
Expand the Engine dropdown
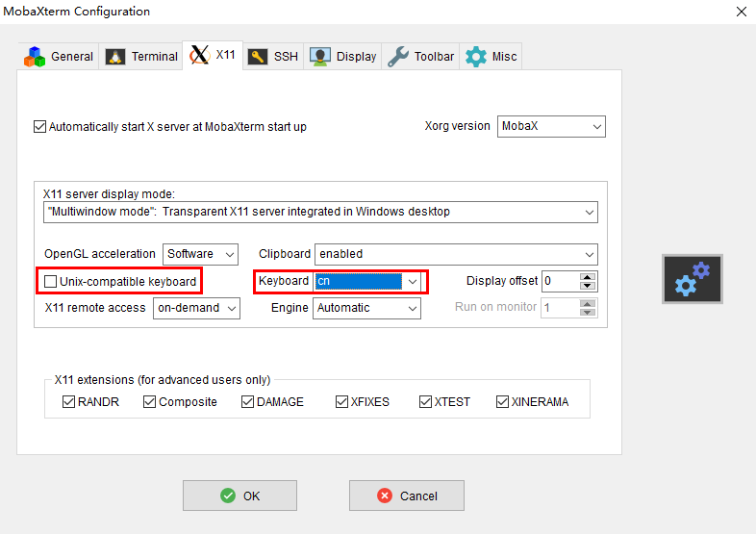click(366, 308)
